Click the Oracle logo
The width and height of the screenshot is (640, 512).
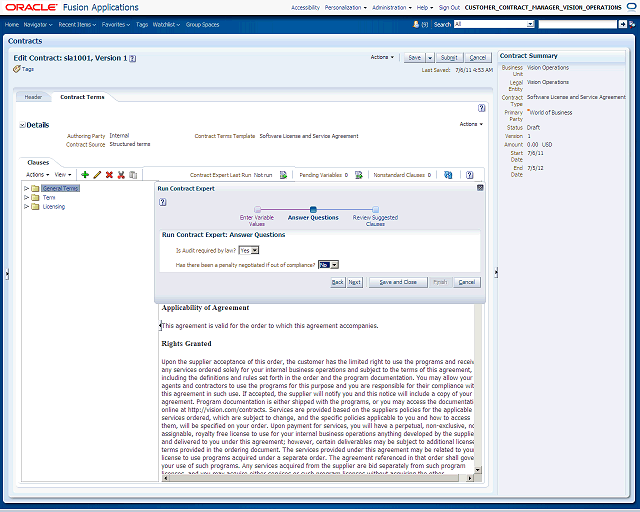click(31, 7)
